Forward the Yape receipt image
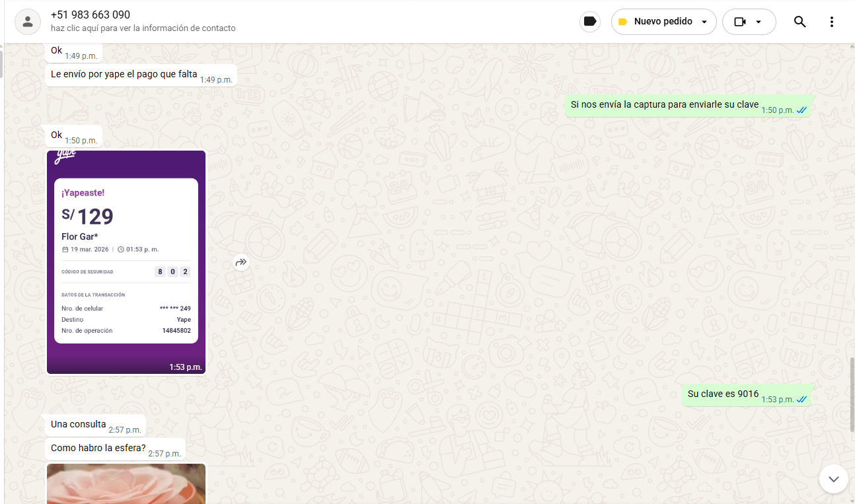The height and width of the screenshot is (504, 855). tap(241, 262)
